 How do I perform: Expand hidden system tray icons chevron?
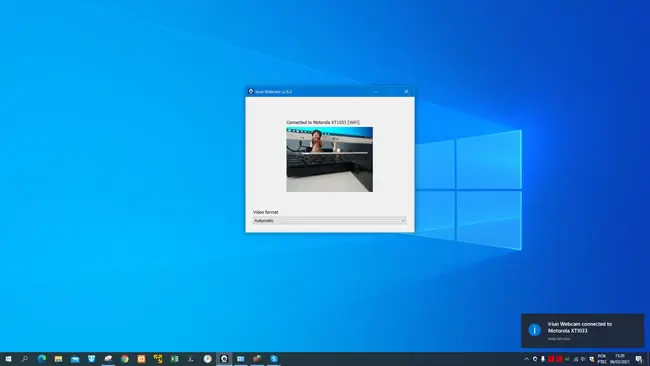click(526, 359)
